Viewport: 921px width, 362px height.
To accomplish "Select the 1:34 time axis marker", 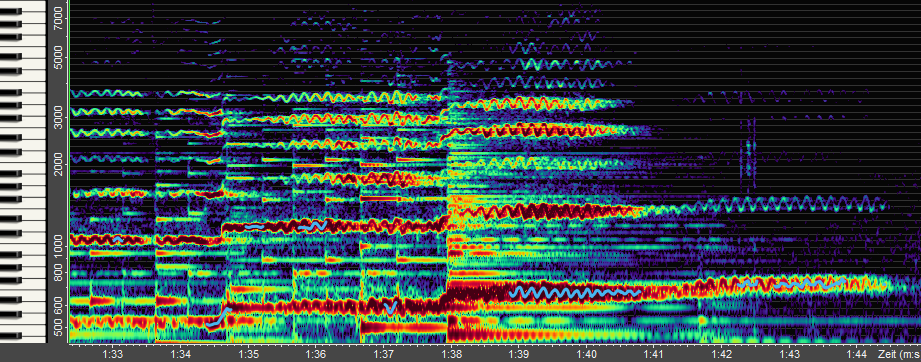I will tap(180, 355).
